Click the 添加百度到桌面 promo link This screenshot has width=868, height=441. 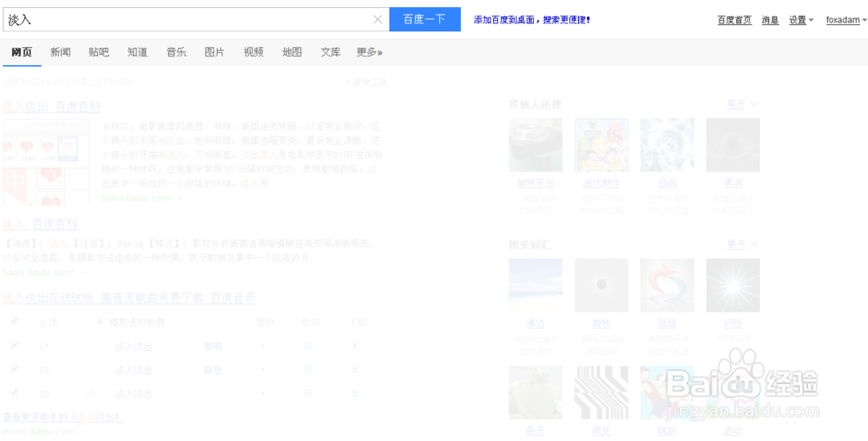pos(532,20)
